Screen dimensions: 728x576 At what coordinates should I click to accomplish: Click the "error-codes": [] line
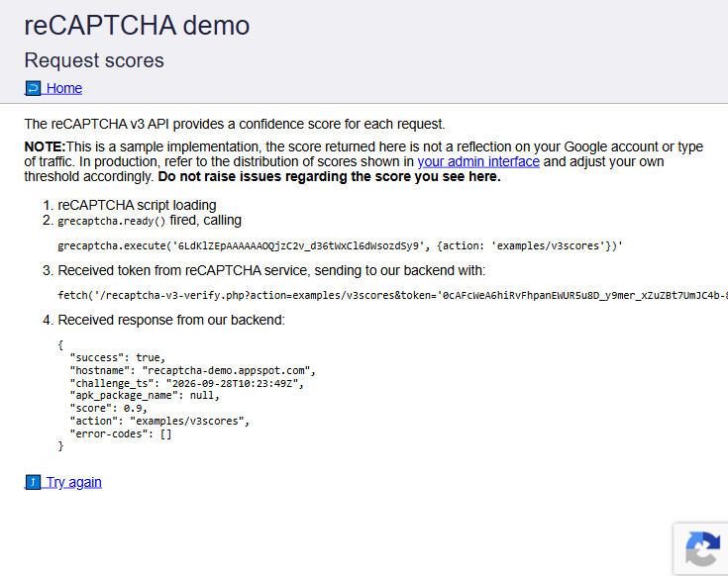[x=121, y=434]
